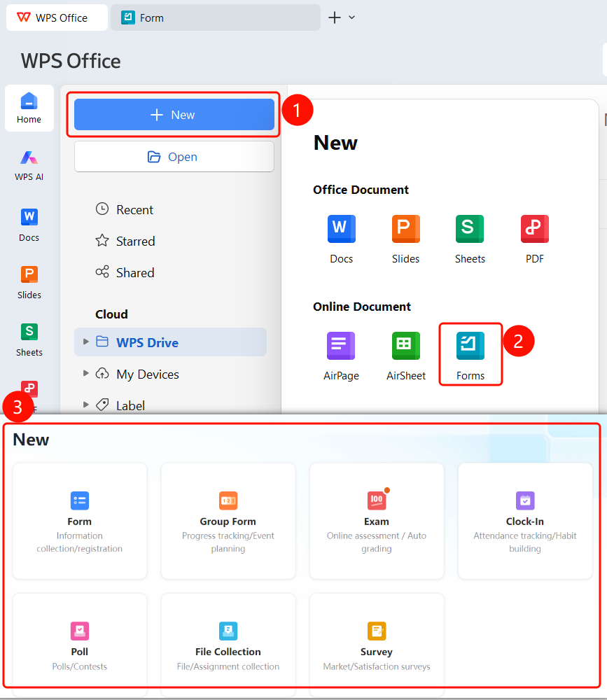Click the Open button
Viewport: 607px width, 700px height.
(174, 157)
